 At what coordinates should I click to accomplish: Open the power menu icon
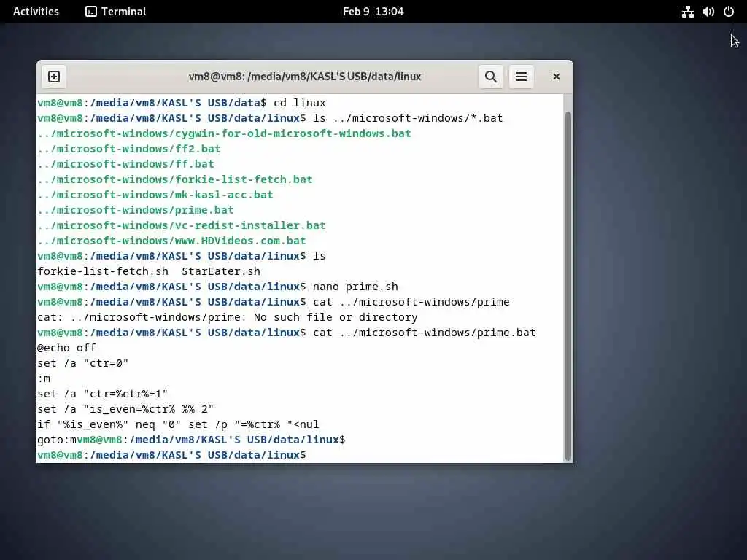tap(729, 12)
